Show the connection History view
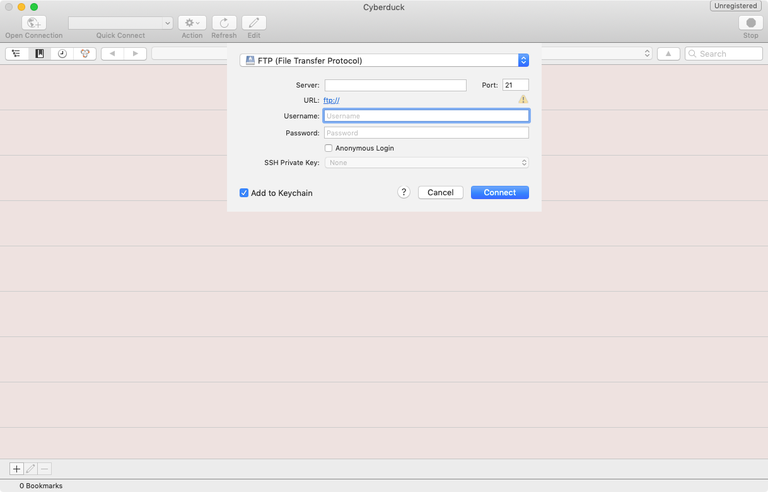Viewport: 768px width, 492px height. coord(62,54)
